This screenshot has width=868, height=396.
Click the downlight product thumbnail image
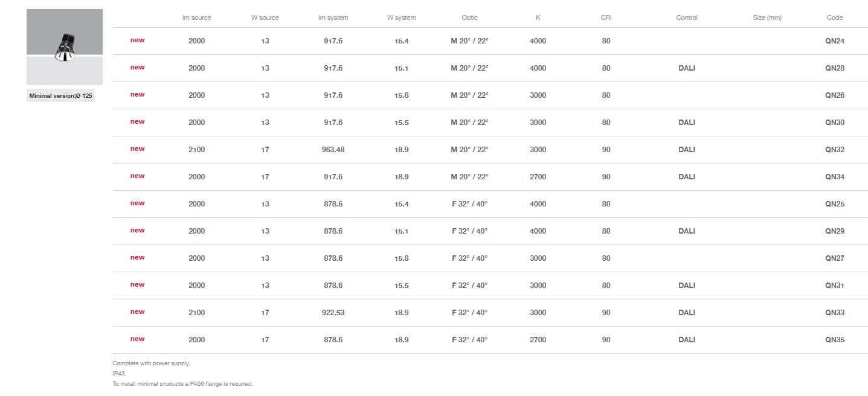(x=65, y=46)
